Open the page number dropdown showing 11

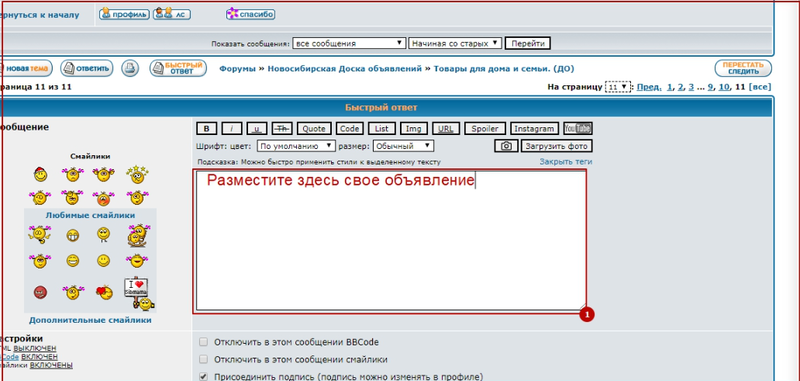(x=618, y=87)
